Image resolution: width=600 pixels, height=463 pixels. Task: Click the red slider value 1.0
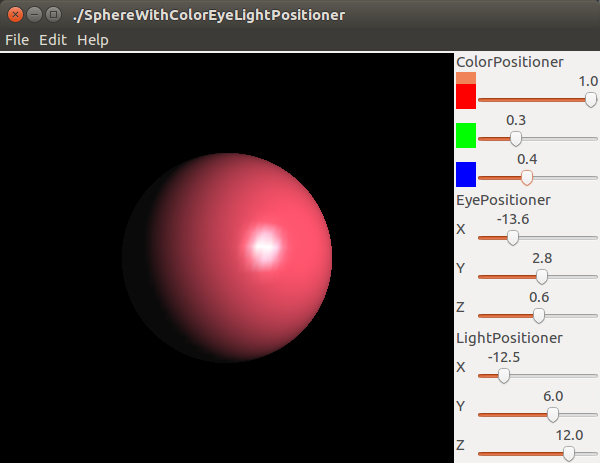click(588, 81)
